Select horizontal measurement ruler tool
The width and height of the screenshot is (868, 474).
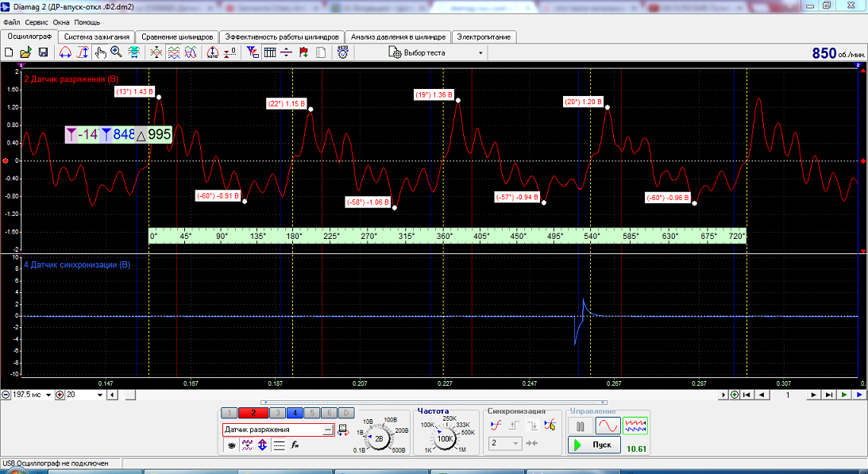[65, 52]
